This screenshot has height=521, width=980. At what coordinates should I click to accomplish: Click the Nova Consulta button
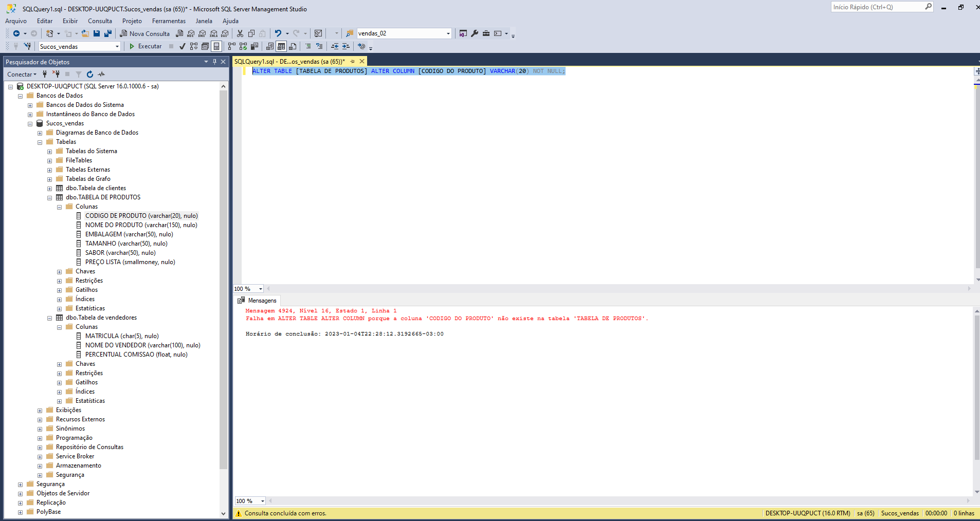(x=145, y=33)
